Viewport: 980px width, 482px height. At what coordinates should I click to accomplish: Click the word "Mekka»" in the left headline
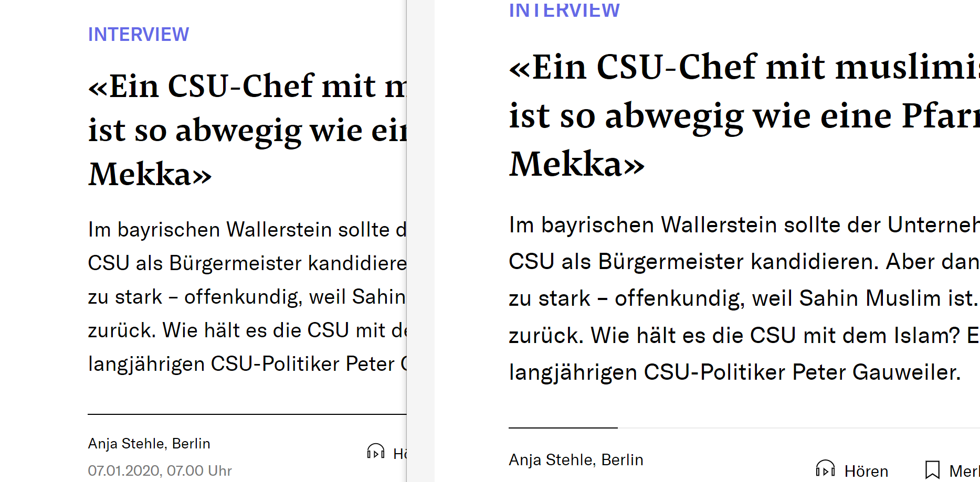pyautogui.click(x=150, y=174)
